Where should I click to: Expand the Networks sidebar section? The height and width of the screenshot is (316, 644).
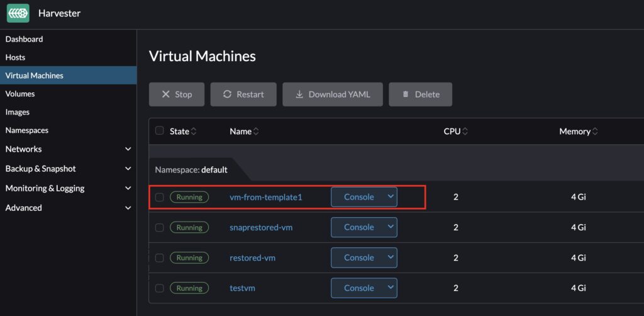tap(128, 149)
